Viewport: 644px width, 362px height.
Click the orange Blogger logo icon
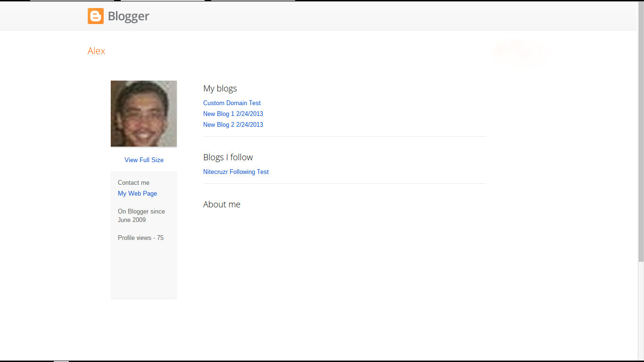pyautogui.click(x=95, y=16)
